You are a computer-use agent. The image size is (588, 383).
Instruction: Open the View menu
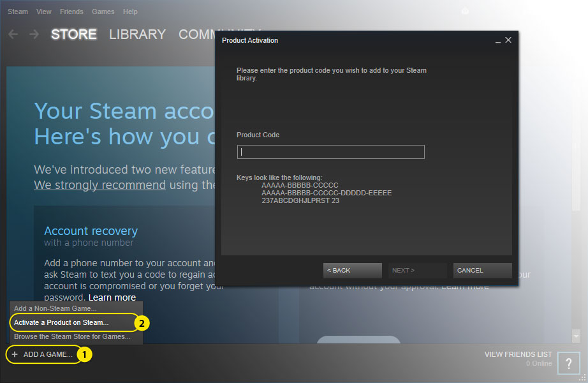[x=44, y=11]
